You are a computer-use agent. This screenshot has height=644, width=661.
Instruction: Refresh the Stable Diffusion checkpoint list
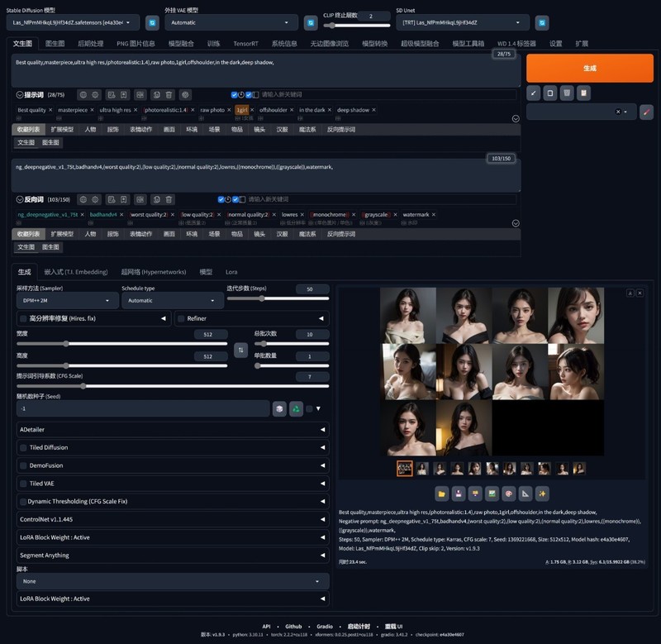pyautogui.click(x=152, y=22)
